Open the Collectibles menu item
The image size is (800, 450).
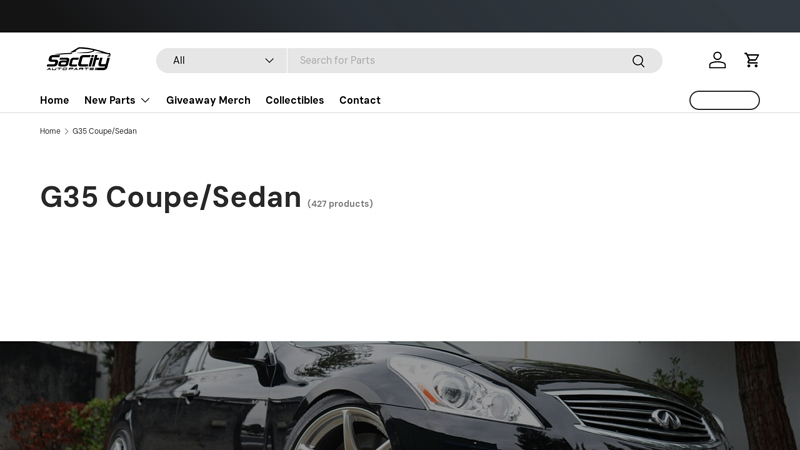pos(294,101)
